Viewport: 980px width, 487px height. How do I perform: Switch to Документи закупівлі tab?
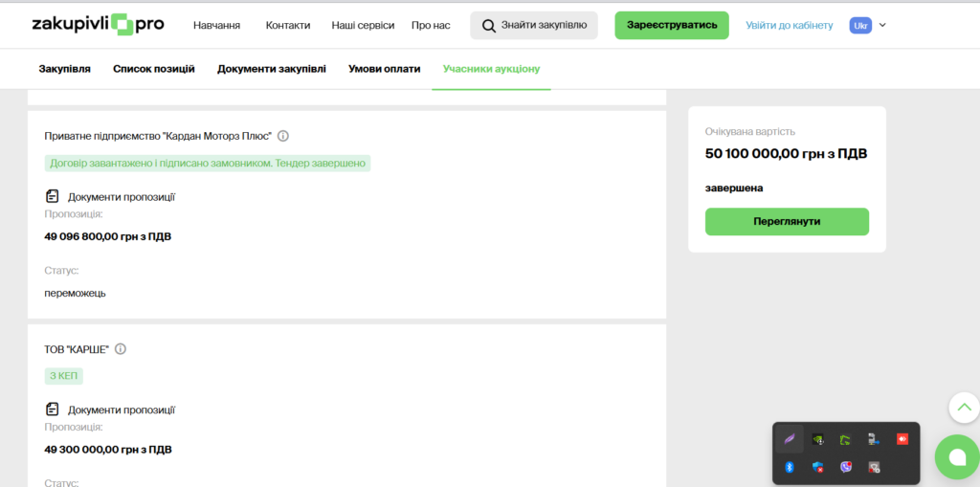(271, 69)
